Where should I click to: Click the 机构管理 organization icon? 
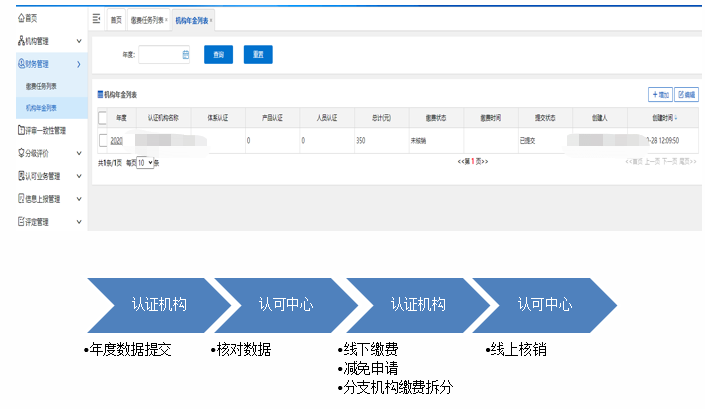click(x=21, y=41)
